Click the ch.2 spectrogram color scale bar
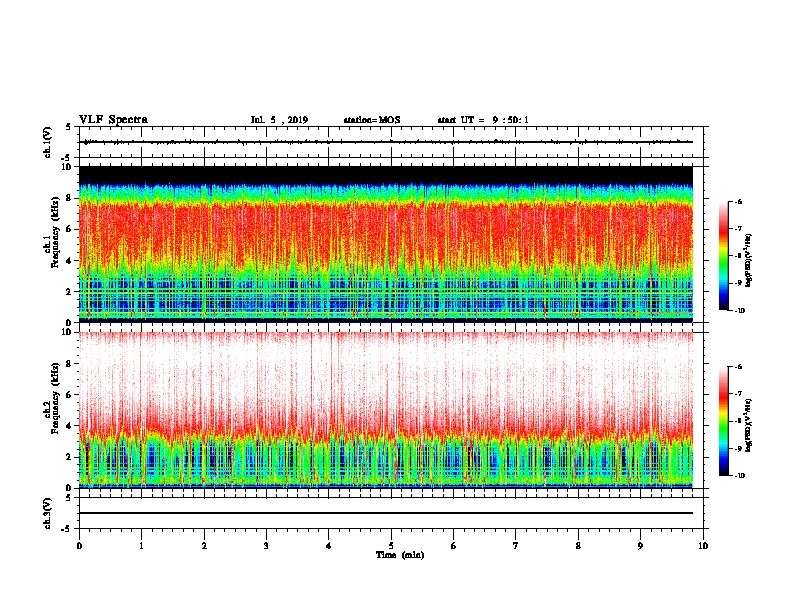The height and width of the screenshot is (612, 792). 723,421
